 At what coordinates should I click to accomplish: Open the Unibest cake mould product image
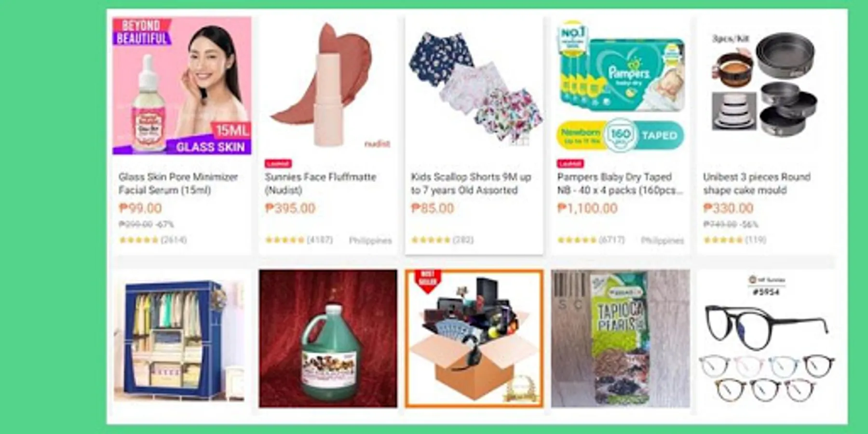point(767,86)
